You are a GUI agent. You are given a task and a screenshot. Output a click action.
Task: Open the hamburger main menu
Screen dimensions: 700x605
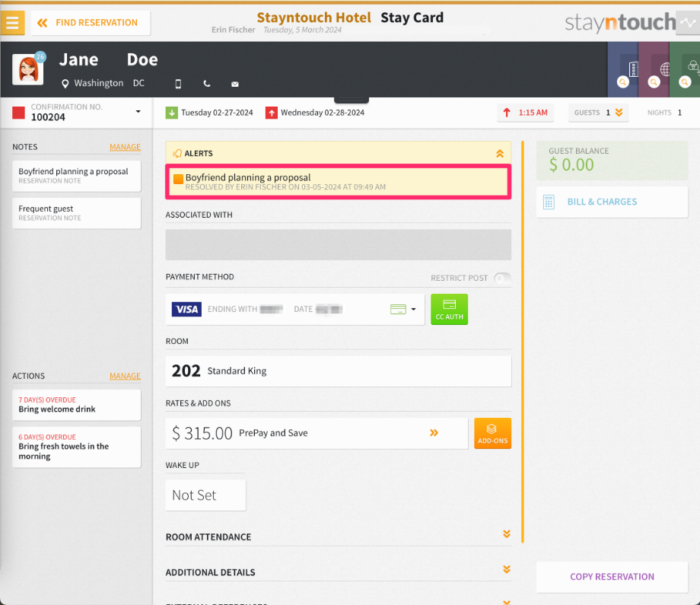(x=12, y=22)
